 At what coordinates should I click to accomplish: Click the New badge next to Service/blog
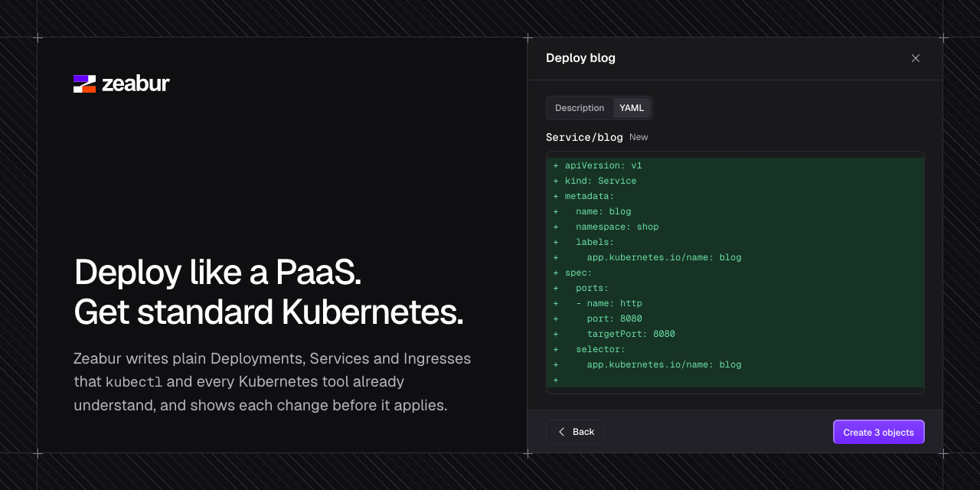click(x=639, y=137)
